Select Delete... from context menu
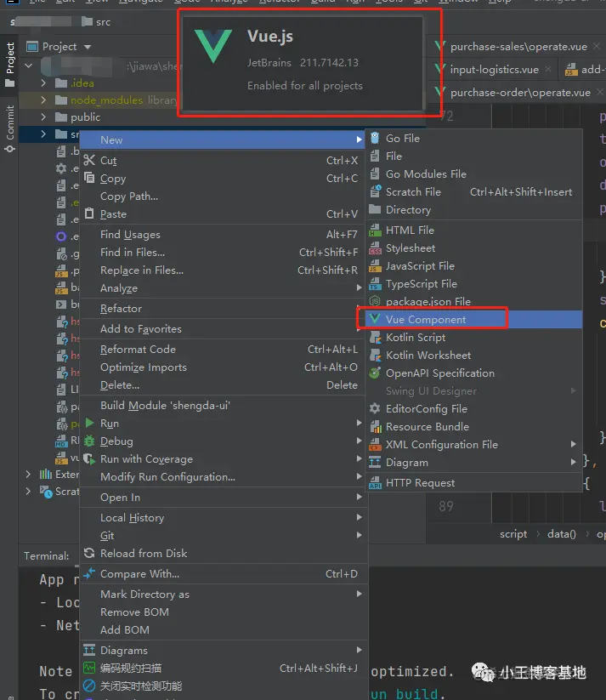 (224, 385)
